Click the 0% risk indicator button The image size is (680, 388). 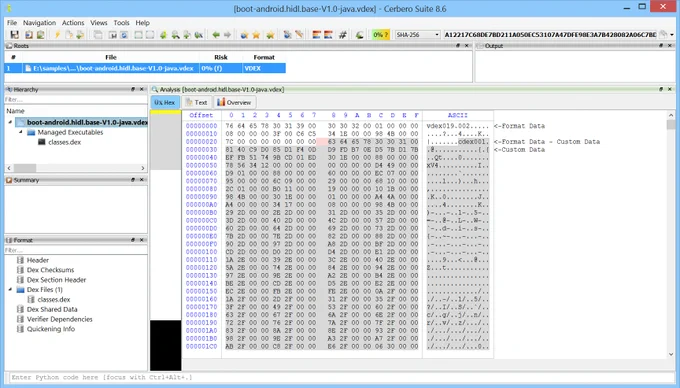pyautogui.click(x=380, y=35)
